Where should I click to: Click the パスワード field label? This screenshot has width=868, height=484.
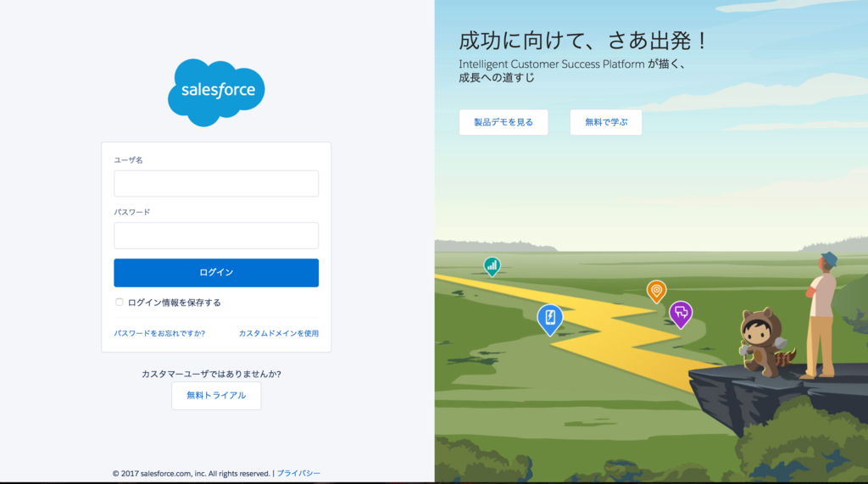(x=132, y=212)
